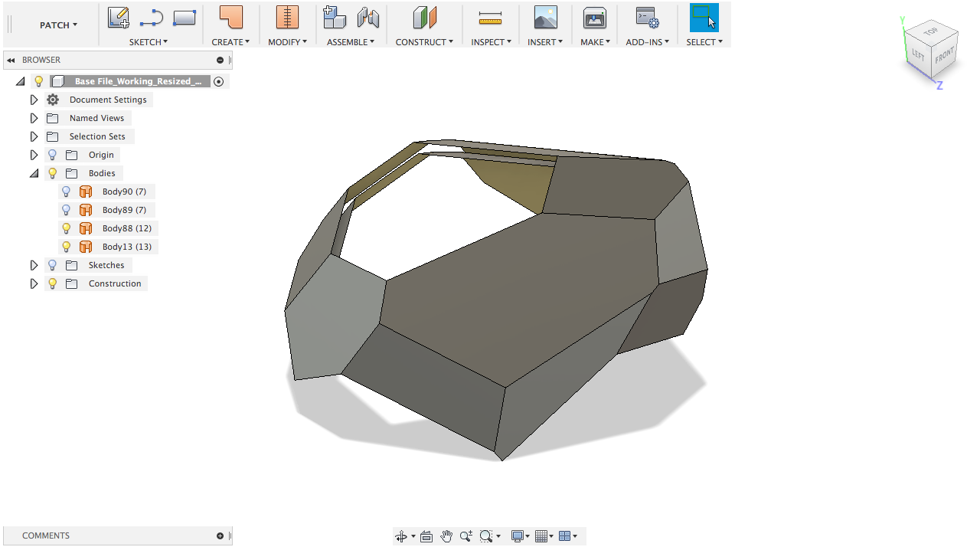Expand the Comments panel plus button
The height and width of the screenshot is (547, 980).
220,536
